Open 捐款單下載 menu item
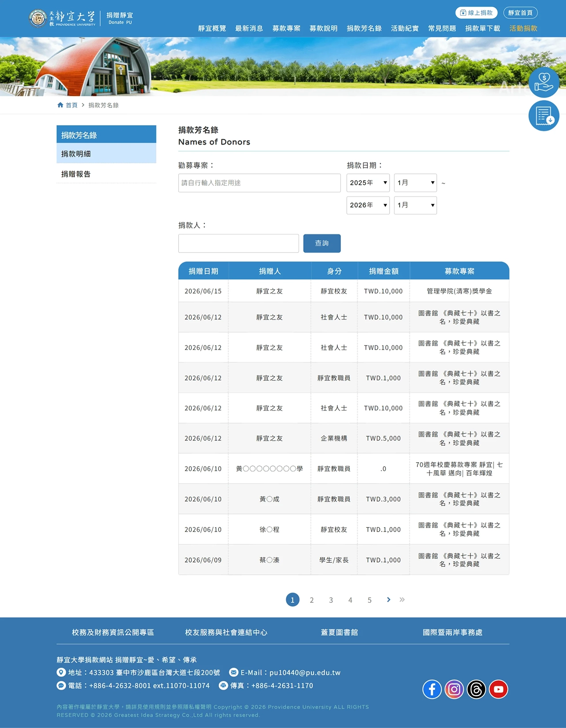This screenshot has height=728, width=566. [x=482, y=28]
